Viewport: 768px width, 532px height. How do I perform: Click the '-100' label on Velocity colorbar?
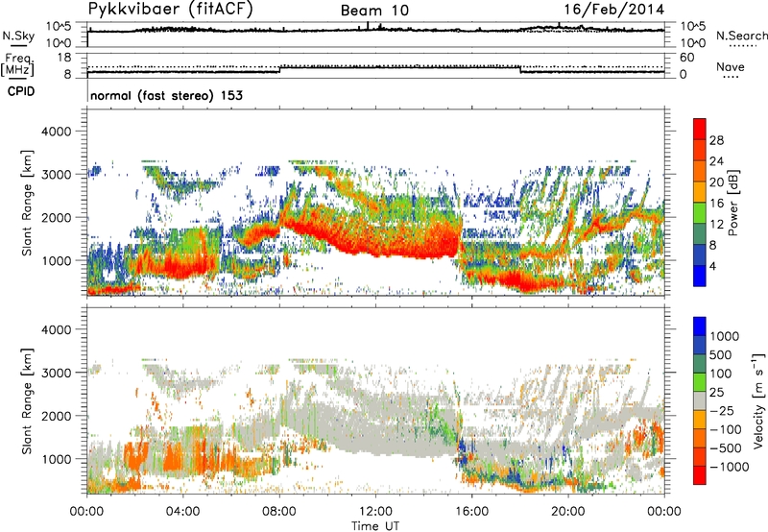[725, 429]
